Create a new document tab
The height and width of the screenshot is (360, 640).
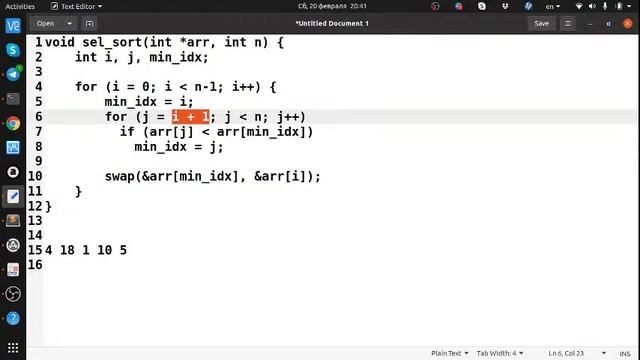click(x=89, y=24)
